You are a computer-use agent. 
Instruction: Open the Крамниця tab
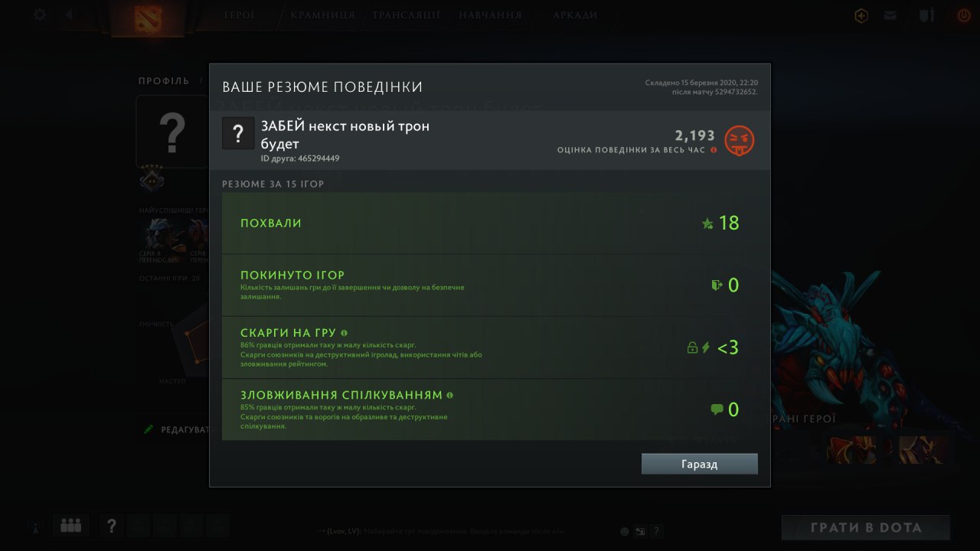point(322,15)
